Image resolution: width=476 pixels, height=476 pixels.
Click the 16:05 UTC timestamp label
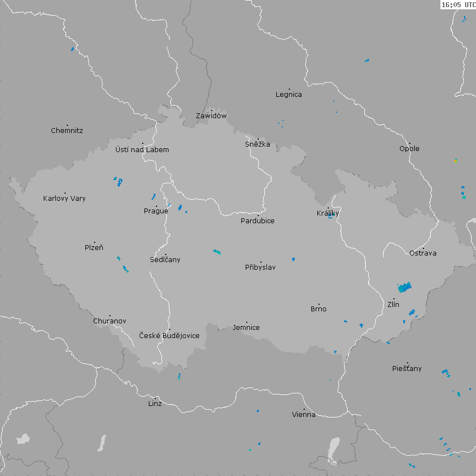[458, 5]
